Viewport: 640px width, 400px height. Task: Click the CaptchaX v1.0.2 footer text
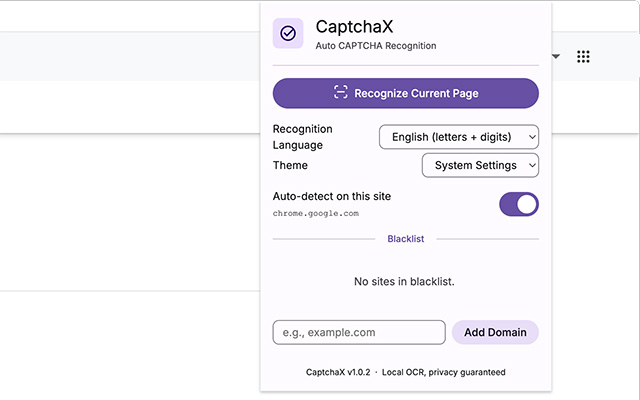click(x=338, y=372)
